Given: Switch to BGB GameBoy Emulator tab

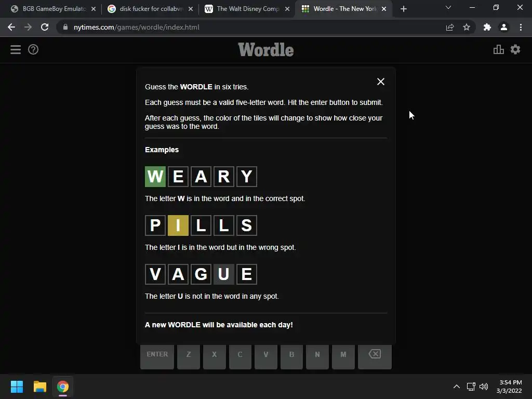Looking at the screenshot, I should (54, 9).
